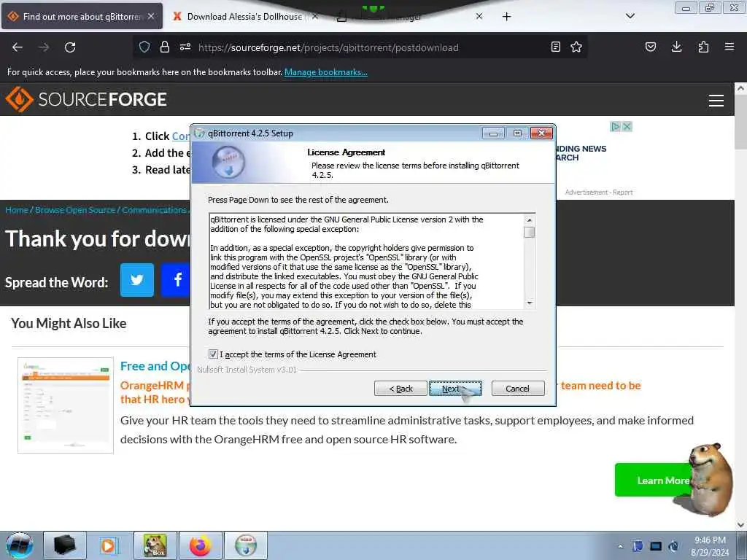
Task: Go back with the browser back arrow
Action: [18, 47]
